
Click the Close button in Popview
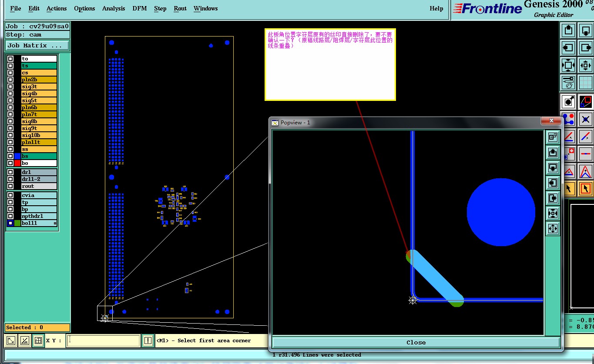(x=416, y=342)
